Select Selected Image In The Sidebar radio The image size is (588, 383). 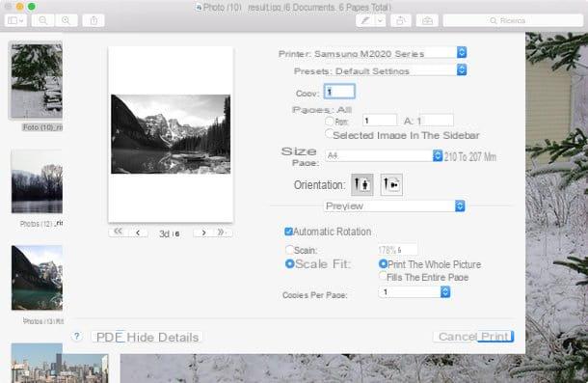[x=330, y=133]
